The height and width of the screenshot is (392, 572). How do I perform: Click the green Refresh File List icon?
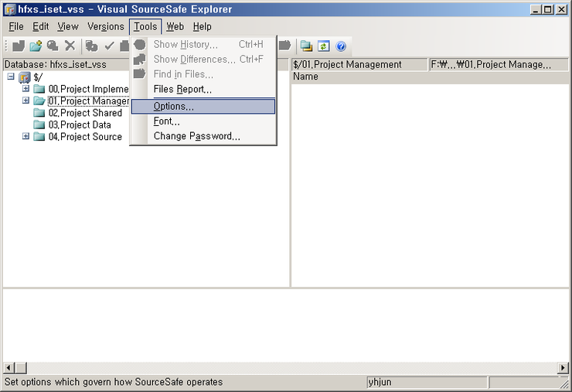coord(324,46)
